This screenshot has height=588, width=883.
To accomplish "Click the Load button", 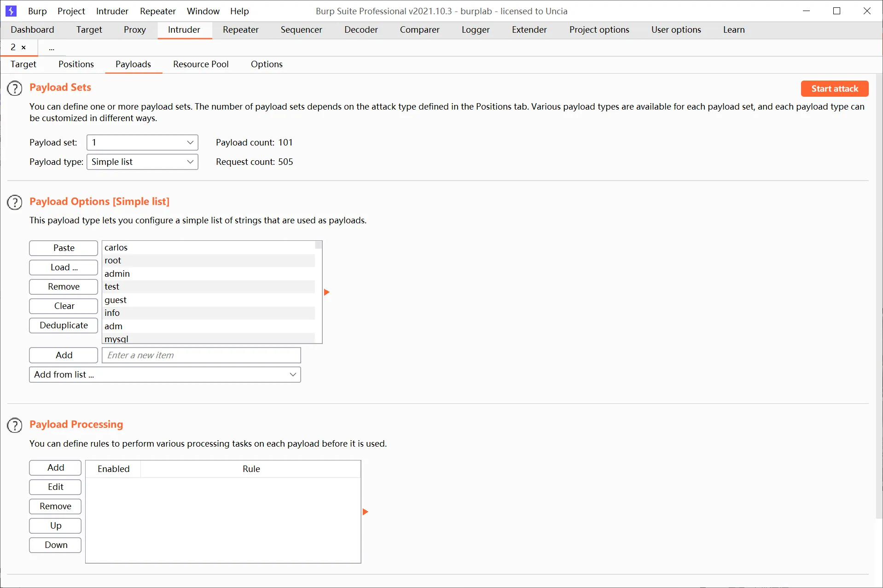I will [x=64, y=267].
